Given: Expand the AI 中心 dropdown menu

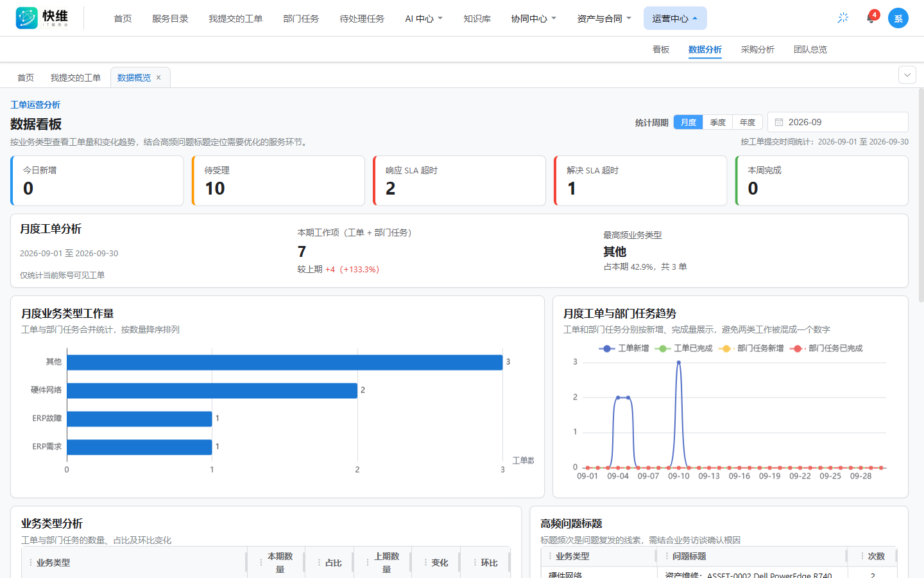Looking at the screenshot, I should pyautogui.click(x=424, y=19).
